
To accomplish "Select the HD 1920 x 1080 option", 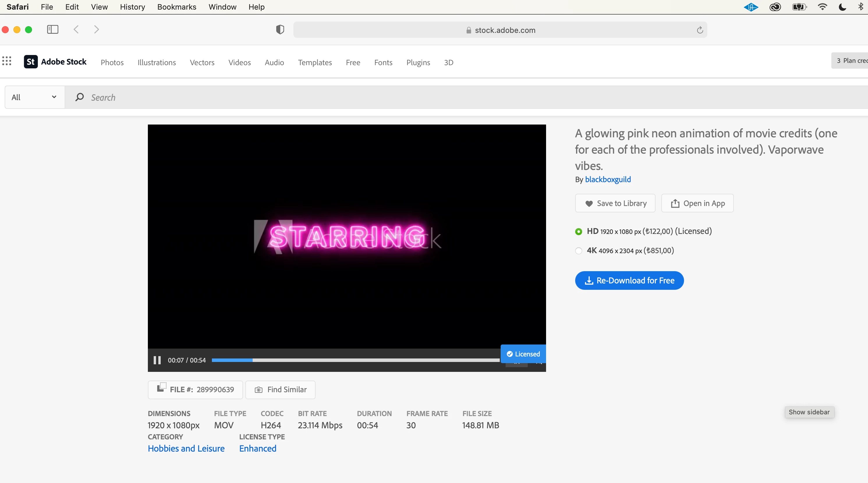I will click(579, 231).
